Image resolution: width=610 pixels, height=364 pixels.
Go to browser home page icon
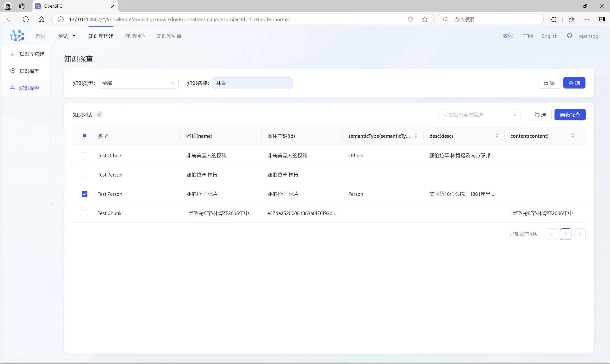pos(41,19)
